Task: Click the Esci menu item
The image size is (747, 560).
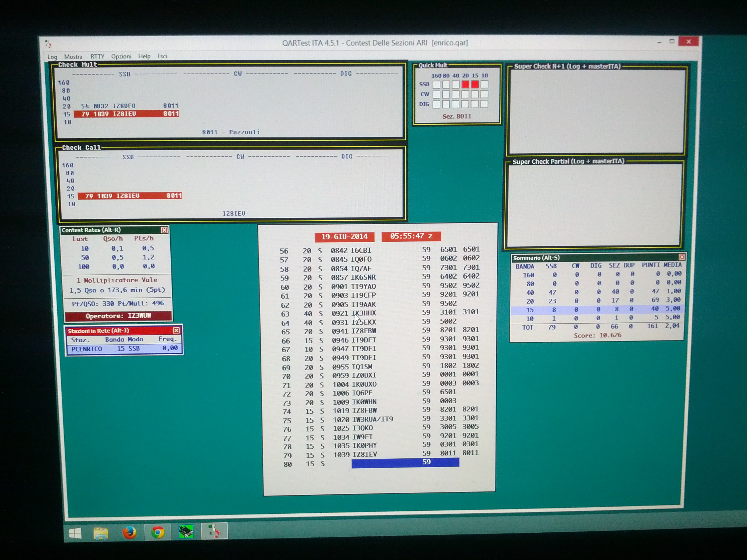Action: [x=162, y=56]
